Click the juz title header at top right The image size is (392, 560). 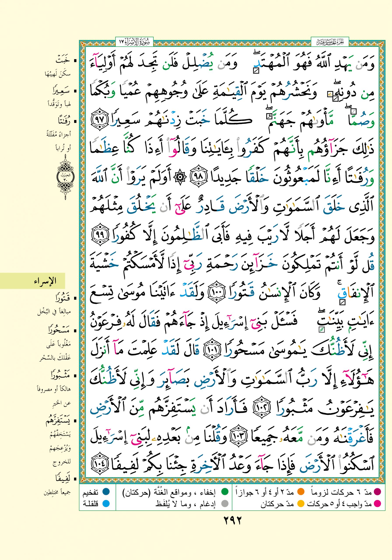[330, 42]
